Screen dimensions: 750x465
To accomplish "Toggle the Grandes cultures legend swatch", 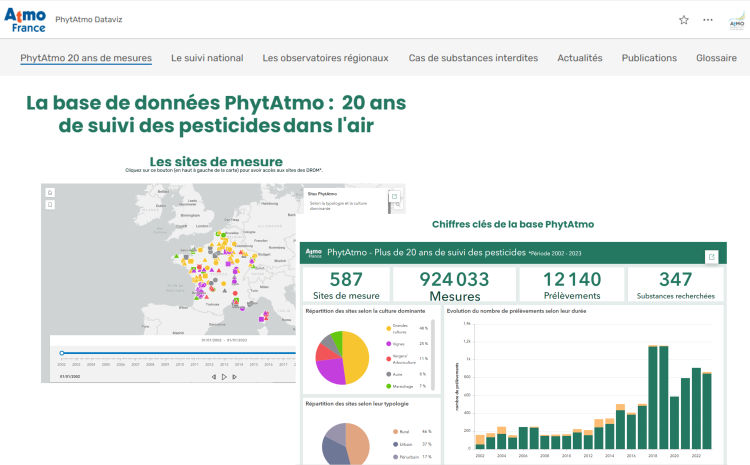I will coord(388,328).
